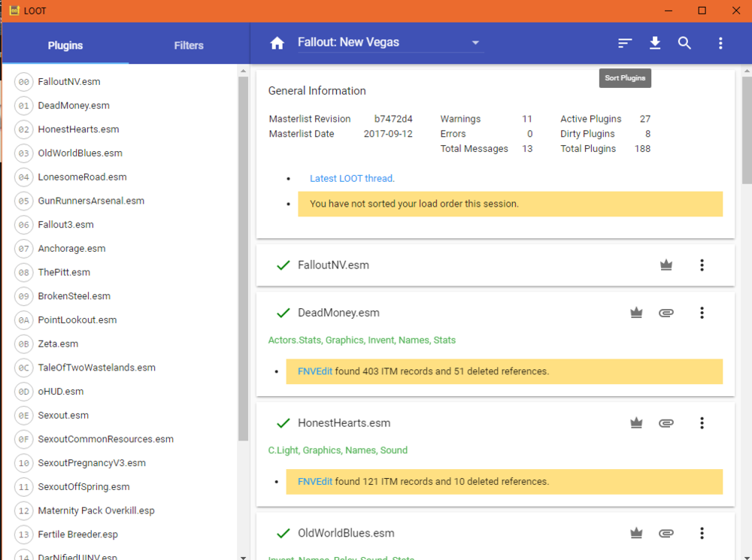This screenshot has height=560, width=752.
Task: Click the paperclip icon on HonestHearts.esm card
Action: (666, 423)
